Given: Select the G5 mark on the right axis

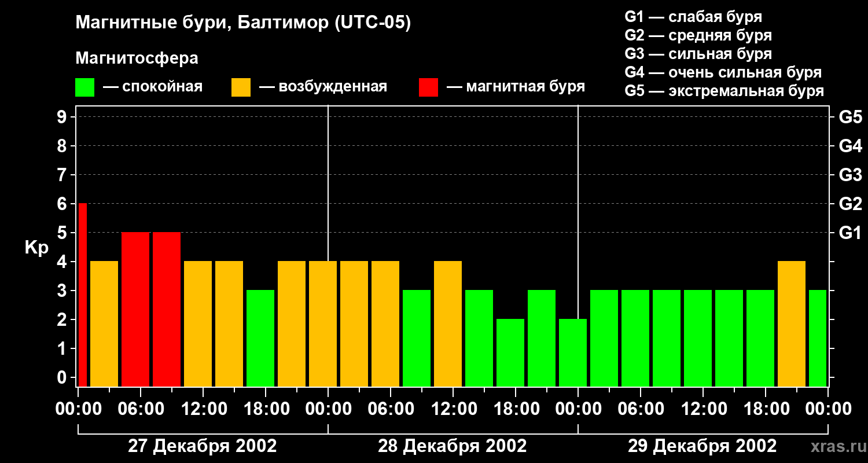Looking at the screenshot, I should click(850, 117).
